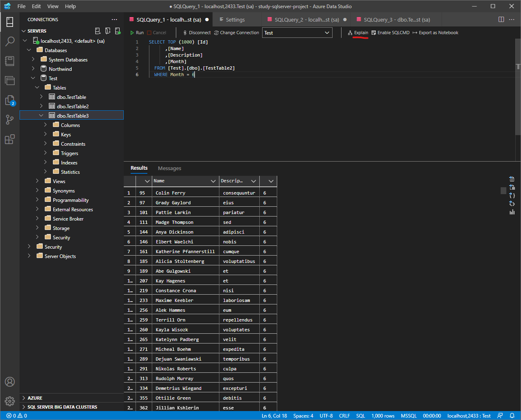The image size is (521, 420).
Task: Collapse the SERVERS section
Action: click(x=24, y=31)
